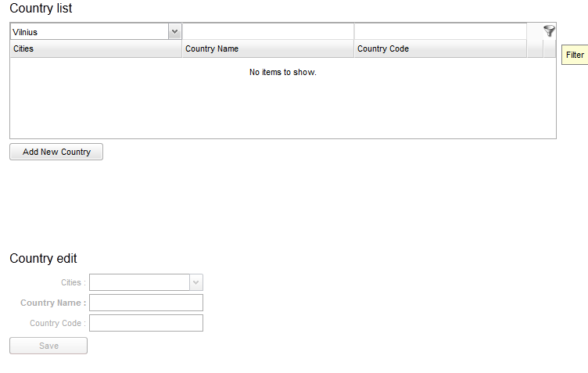
Task: Open the Vilnius filter dropdown arrow
Action: (x=174, y=32)
